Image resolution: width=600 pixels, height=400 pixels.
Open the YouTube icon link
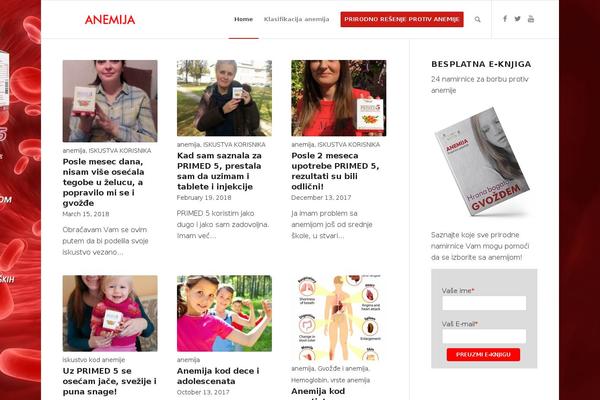tap(531, 19)
